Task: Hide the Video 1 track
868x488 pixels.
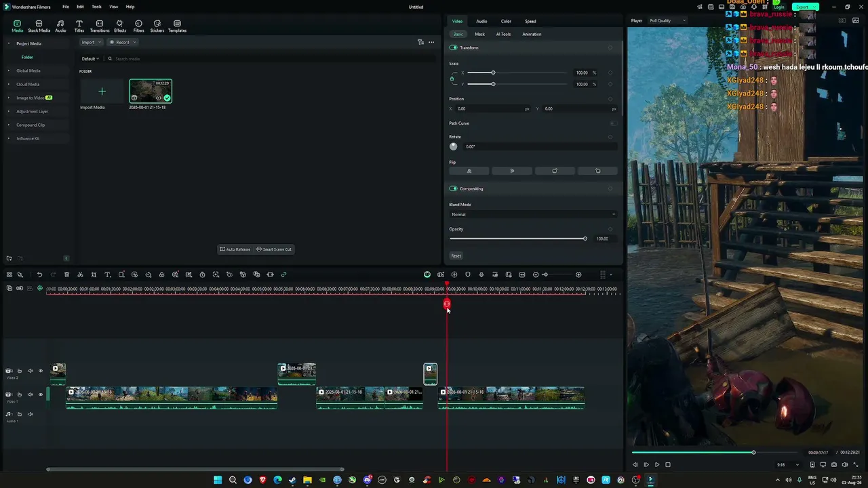Action: (x=40, y=394)
